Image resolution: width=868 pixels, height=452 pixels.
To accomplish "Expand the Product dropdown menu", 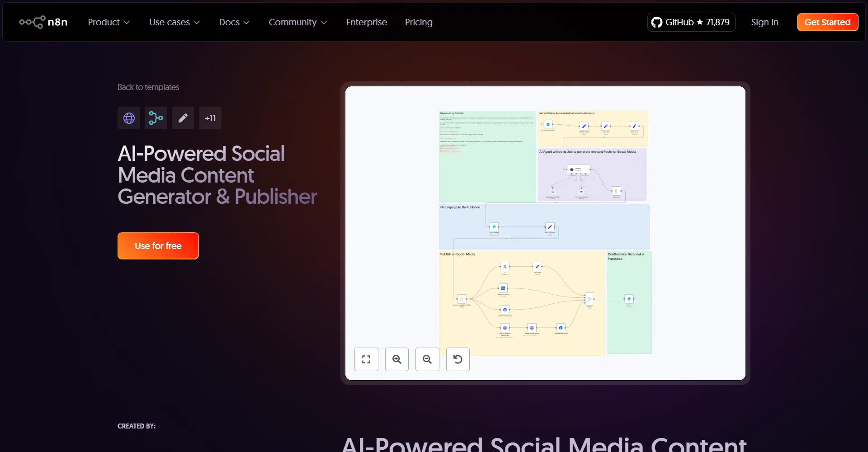I will (x=109, y=22).
